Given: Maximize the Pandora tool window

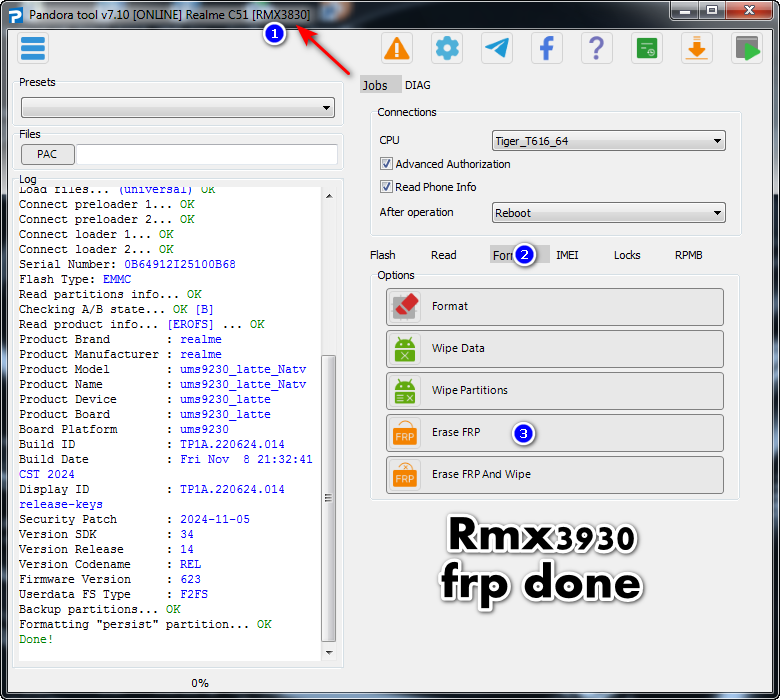Looking at the screenshot, I should [x=712, y=11].
